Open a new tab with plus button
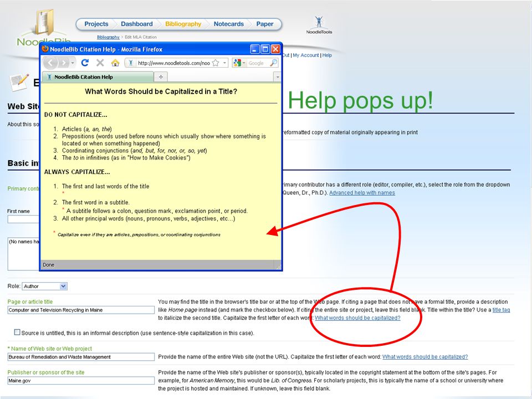532x399 pixels. click(x=161, y=77)
